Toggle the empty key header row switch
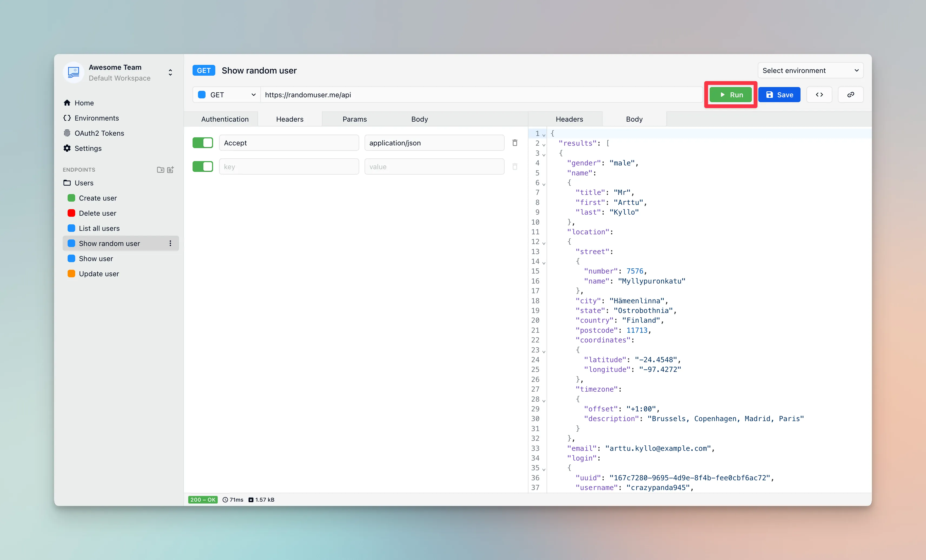This screenshot has height=560, width=926. pos(203,166)
